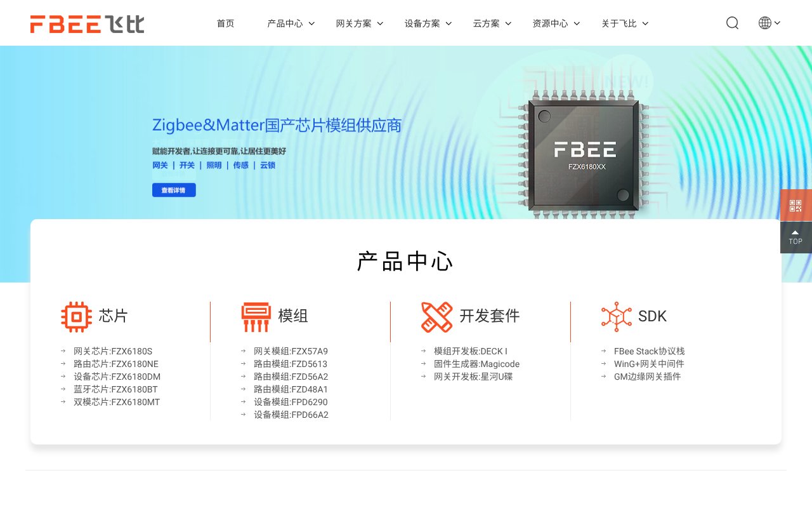Image resolution: width=812 pixels, height=508 pixels.
Task: Click the TOP back-to-top control
Action: 795,237
